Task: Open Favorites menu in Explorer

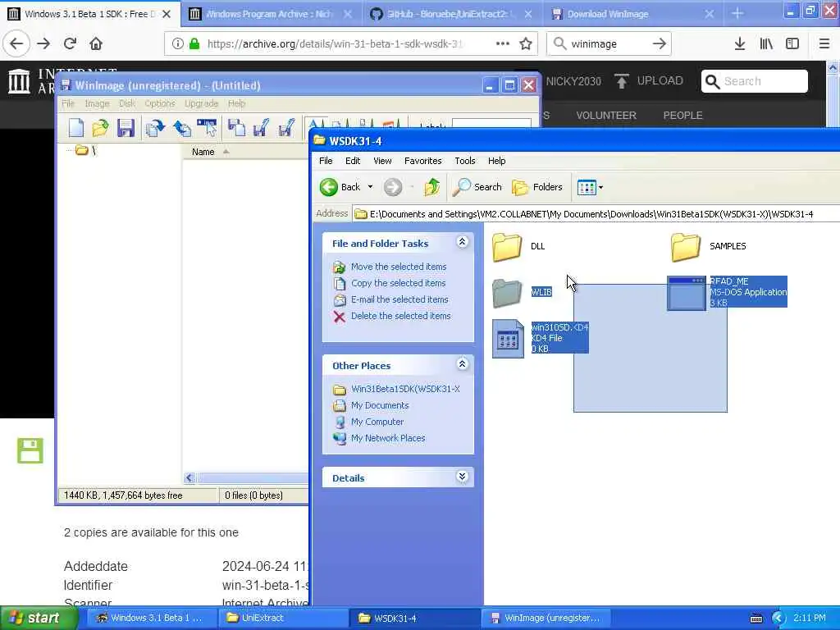Action: tap(422, 161)
